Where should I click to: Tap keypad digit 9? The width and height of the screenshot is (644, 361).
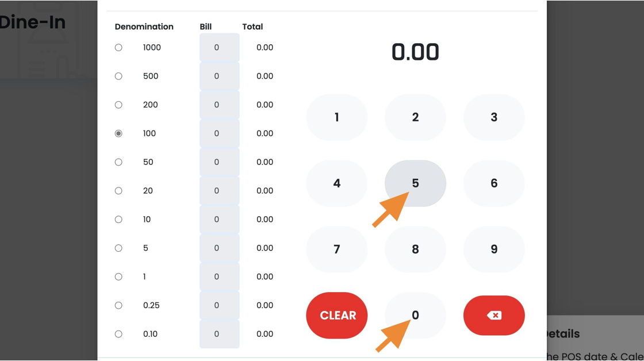(494, 249)
